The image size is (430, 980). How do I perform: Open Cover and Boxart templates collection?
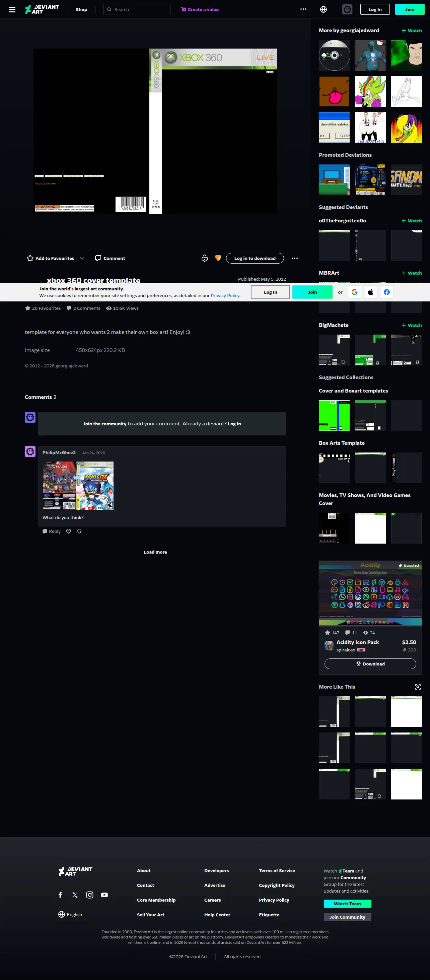[354, 391]
